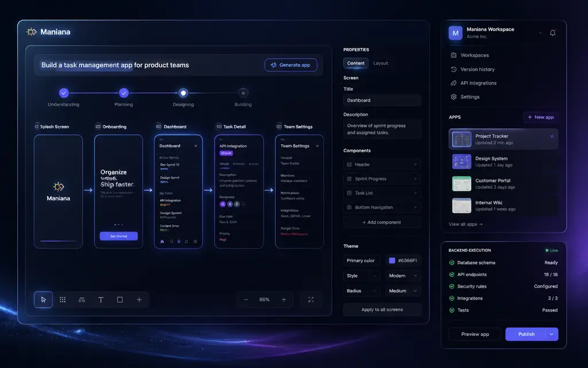This screenshot has width=588, height=368.
Task: Click the plus add tool in toolbar
Action: point(139,300)
